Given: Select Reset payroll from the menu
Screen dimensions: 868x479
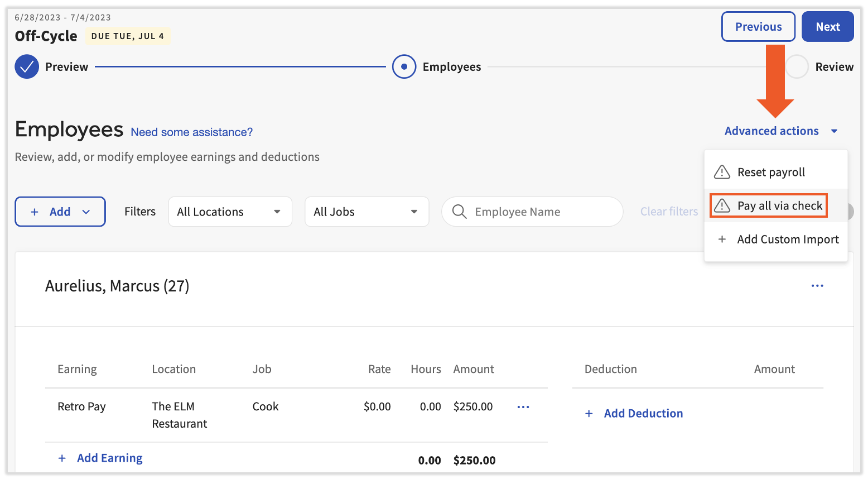Looking at the screenshot, I should [x=771, y=172].
